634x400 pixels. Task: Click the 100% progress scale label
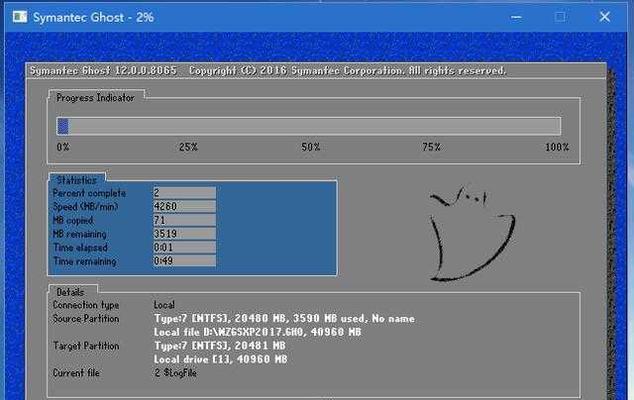(557, 147)
